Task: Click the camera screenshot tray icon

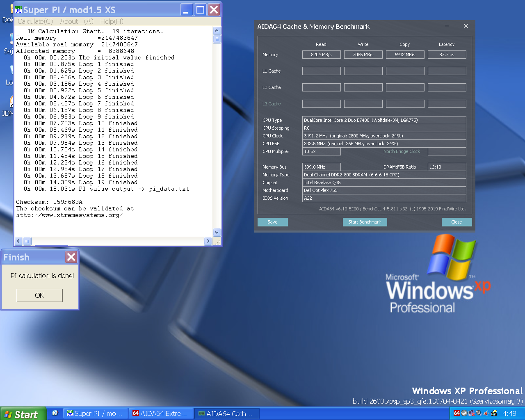Action: click(494, 413)
